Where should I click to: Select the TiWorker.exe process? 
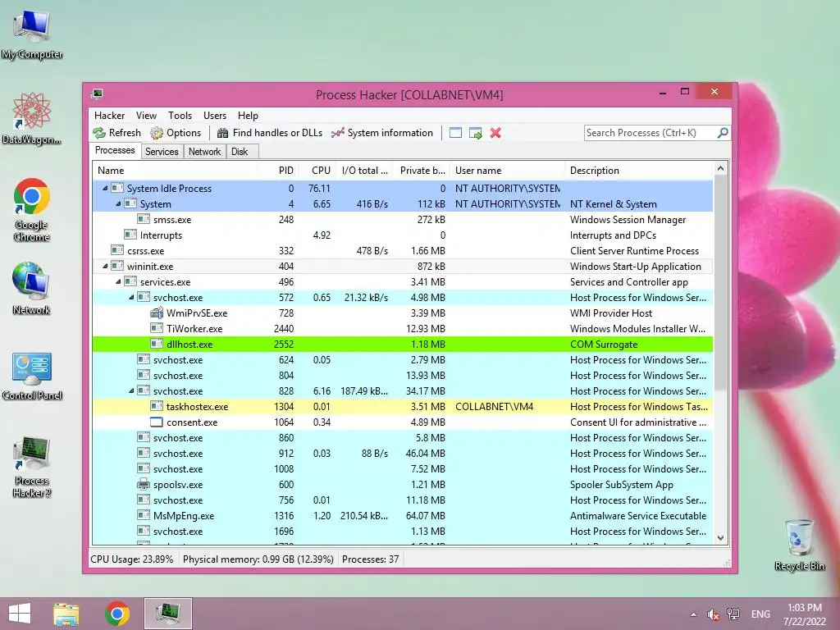402,328
